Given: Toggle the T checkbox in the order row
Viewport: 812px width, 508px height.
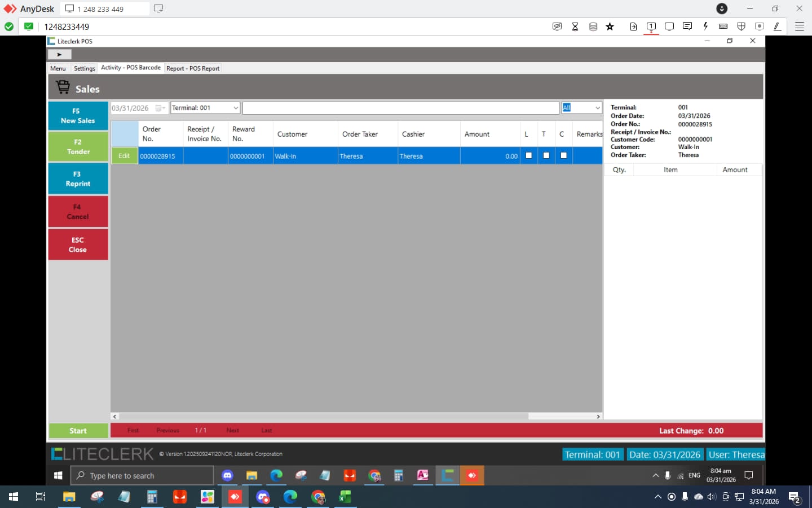Looking at the screenshot, I should [x=546, y=156].
